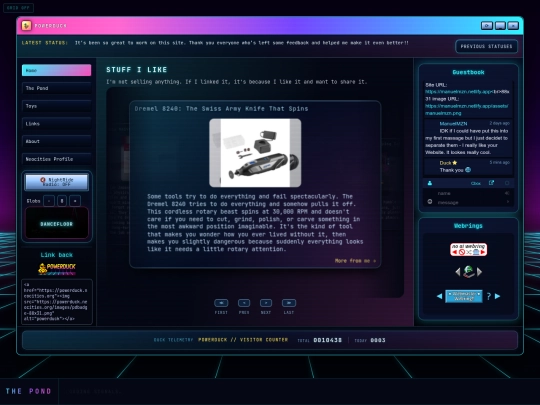540x405 pixels.
Task: Click blue left arrow of Webmaster webring
Action: (439, 296)
